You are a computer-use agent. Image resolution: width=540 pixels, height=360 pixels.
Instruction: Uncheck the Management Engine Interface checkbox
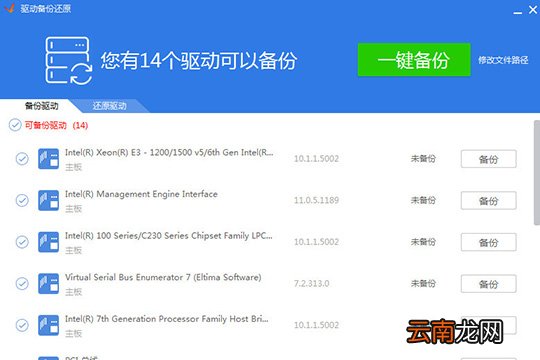click(22, 200)
